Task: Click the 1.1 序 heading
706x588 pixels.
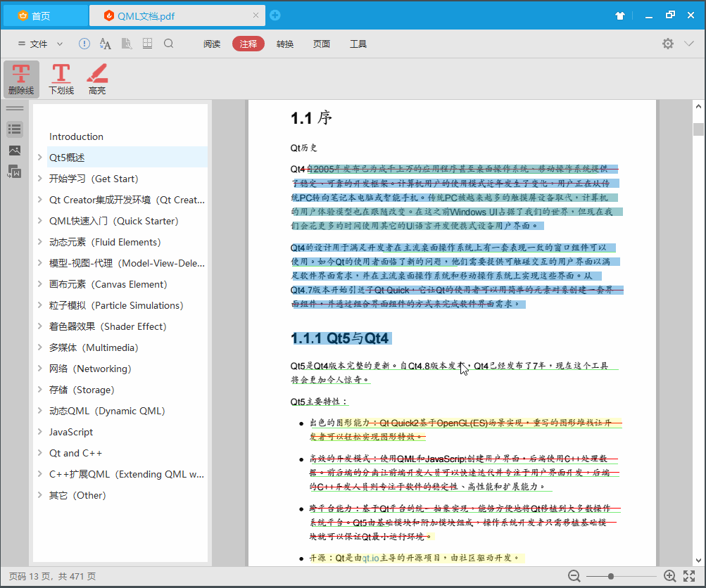Action: point(311,118)
